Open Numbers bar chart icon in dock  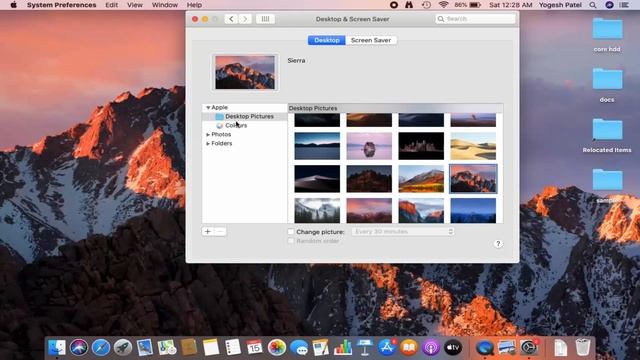coord(343,347)
